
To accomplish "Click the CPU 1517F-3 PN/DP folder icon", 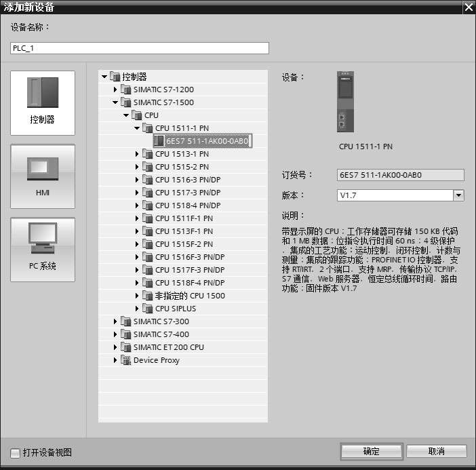I will pyautogui.click(x=148, y=270).
